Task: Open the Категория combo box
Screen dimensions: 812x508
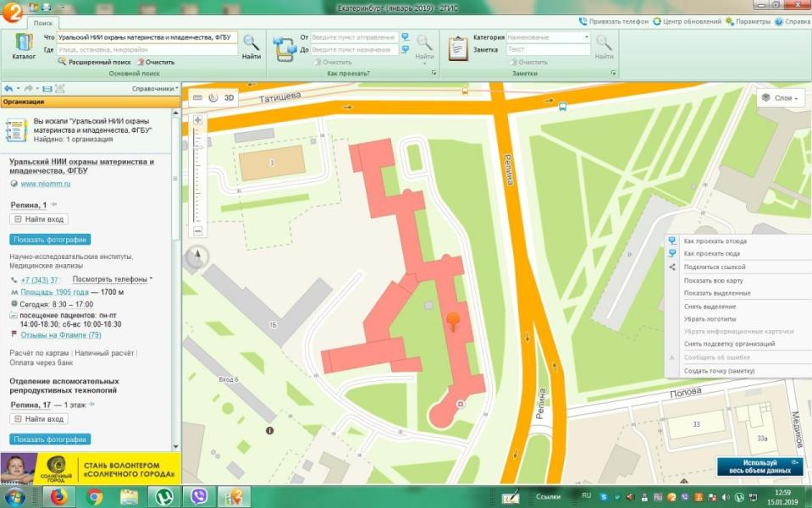Action: (548, 37)
